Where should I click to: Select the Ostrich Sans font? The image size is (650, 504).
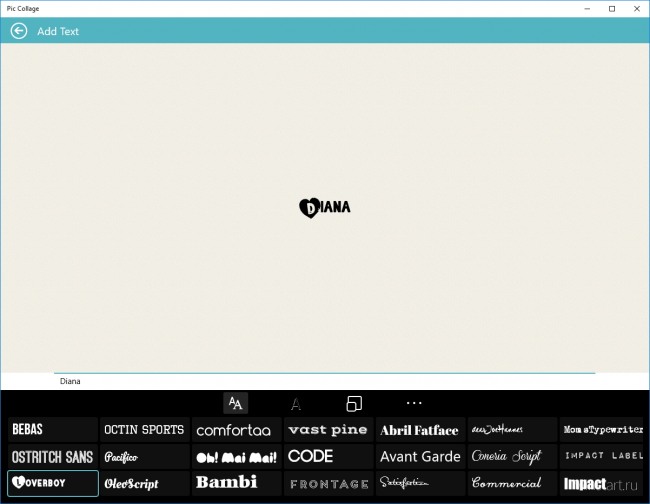pos(53,457)
